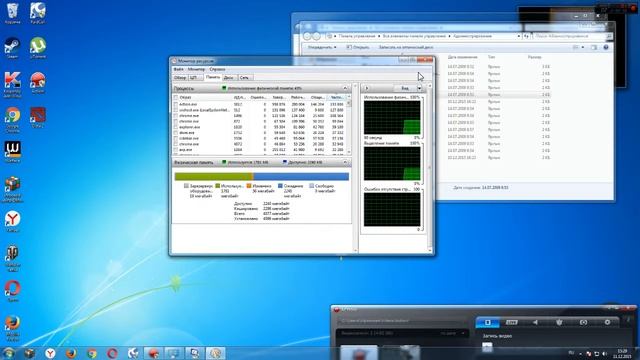Open view options dropdown in Explorer toolbar

[x=583, y=47]
